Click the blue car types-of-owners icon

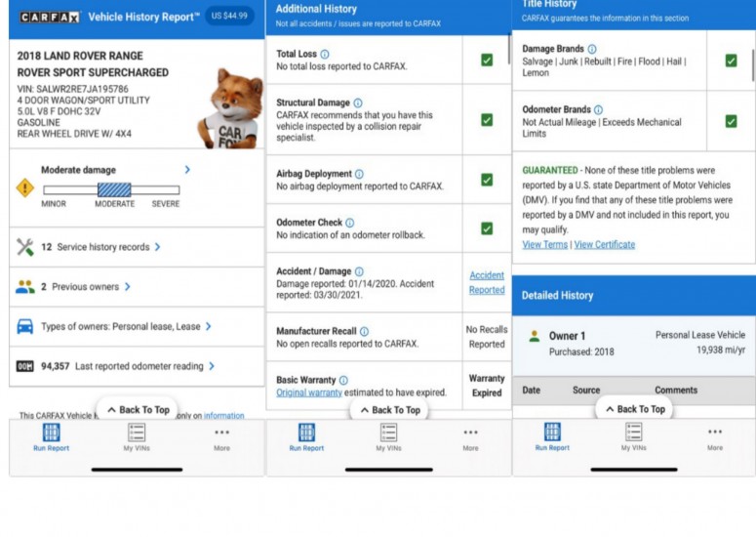25,327
